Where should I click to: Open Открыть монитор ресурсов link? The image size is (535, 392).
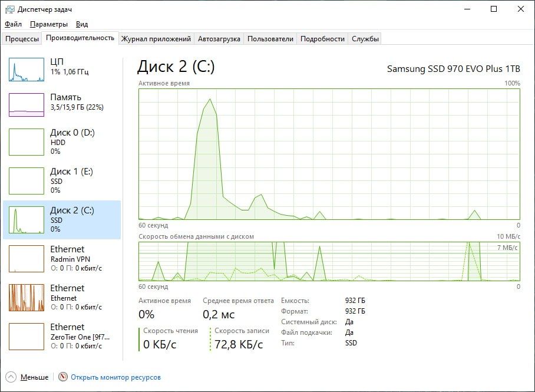115,377
